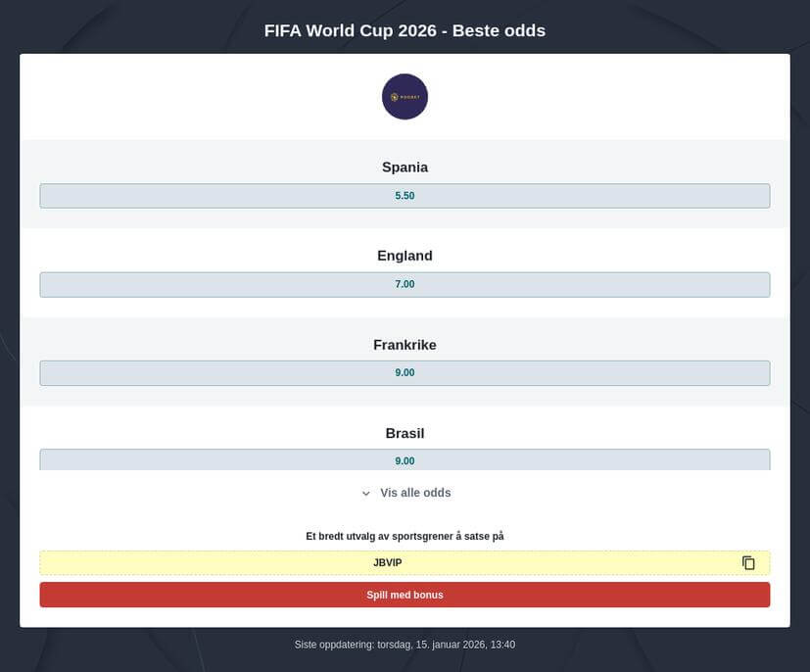This screenshot has width=810, height=672.
Task: Click the Brasil team heading
Action: point(405,433)
